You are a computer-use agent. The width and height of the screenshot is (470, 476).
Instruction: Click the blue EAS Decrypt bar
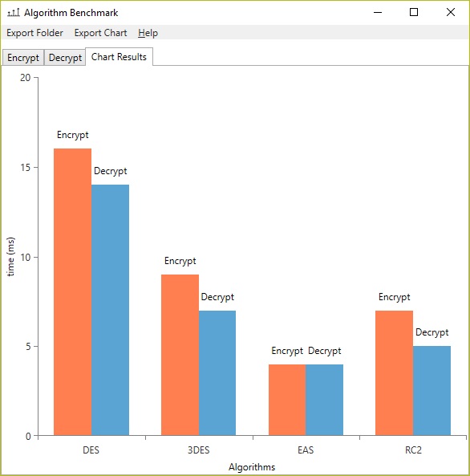324,400
